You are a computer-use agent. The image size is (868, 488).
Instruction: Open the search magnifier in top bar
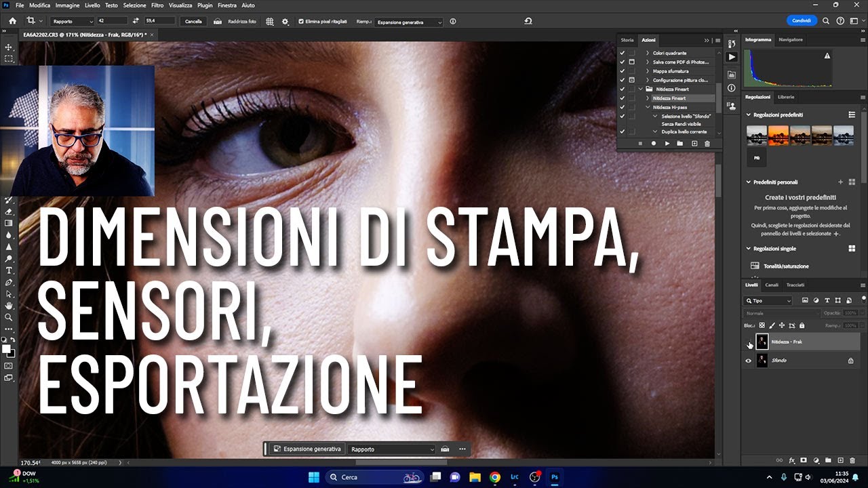click(826, 21)
